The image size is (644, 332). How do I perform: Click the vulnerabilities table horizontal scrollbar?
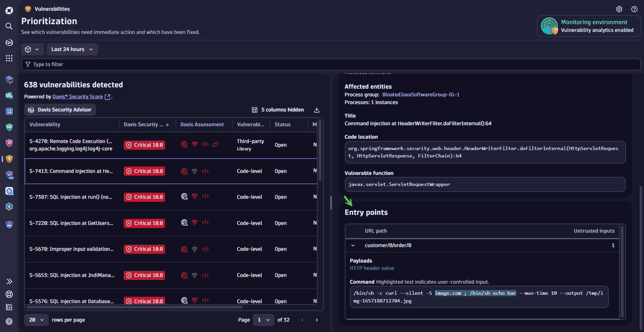[134, 307]
